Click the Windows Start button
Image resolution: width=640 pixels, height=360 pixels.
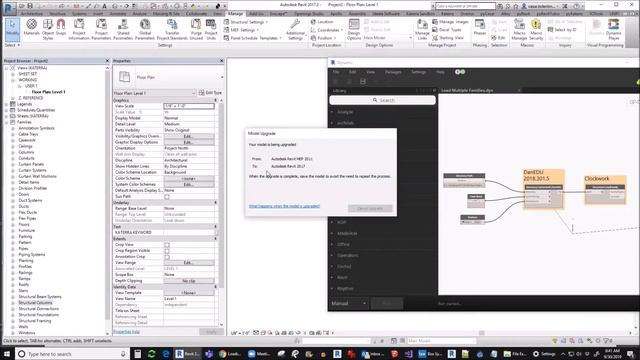click(7, 354)
